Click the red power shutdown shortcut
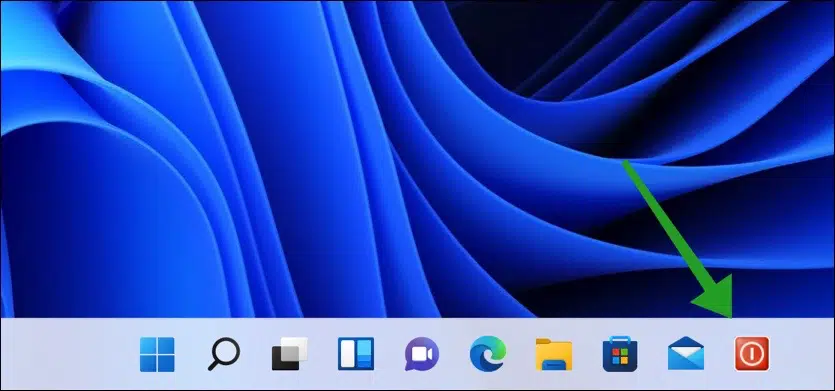This screenshot has width=835, height=391. pyautogui.click(x=752, y=354)
